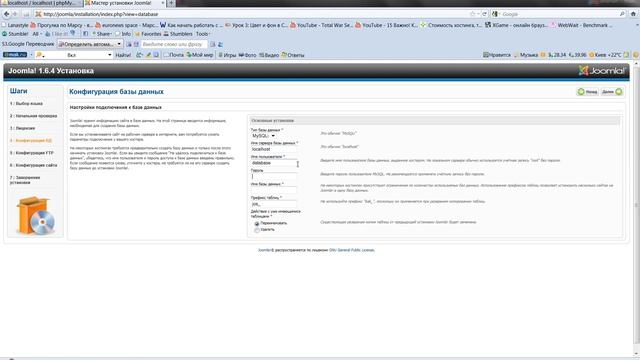Click the Имя базы данных input field

[x=274, y=190]
